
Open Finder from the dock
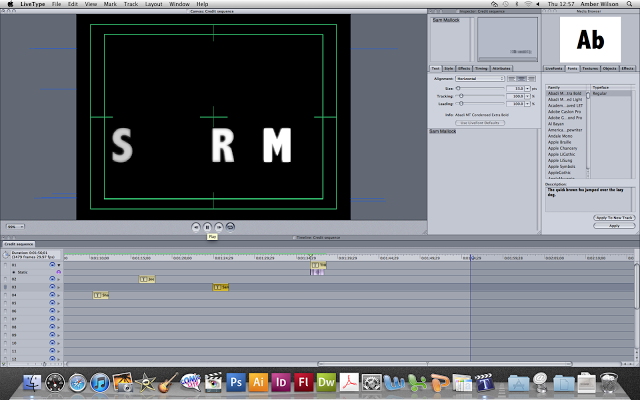pos(32,383)
